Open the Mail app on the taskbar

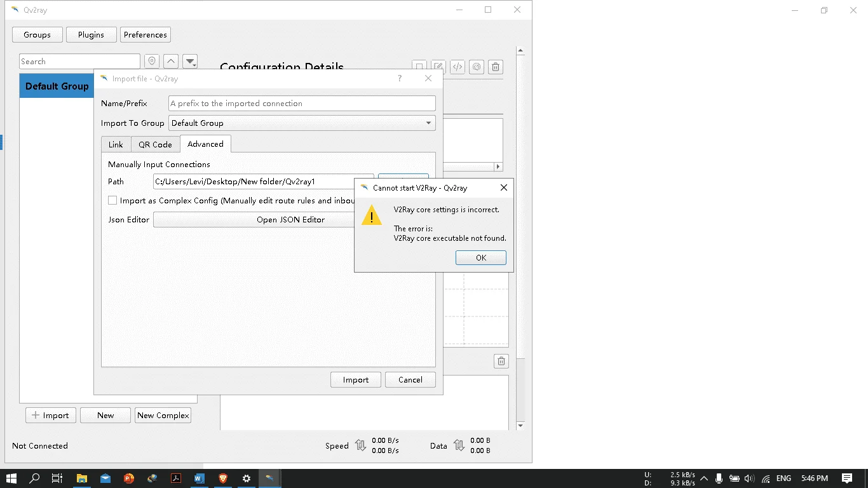tap(105, 478)
